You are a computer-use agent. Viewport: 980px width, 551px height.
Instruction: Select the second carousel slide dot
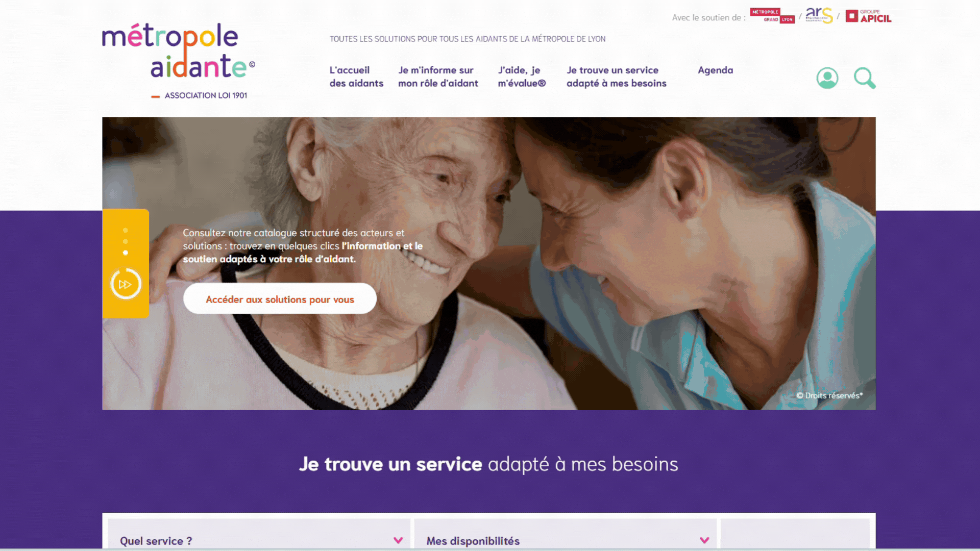point(126,241)
